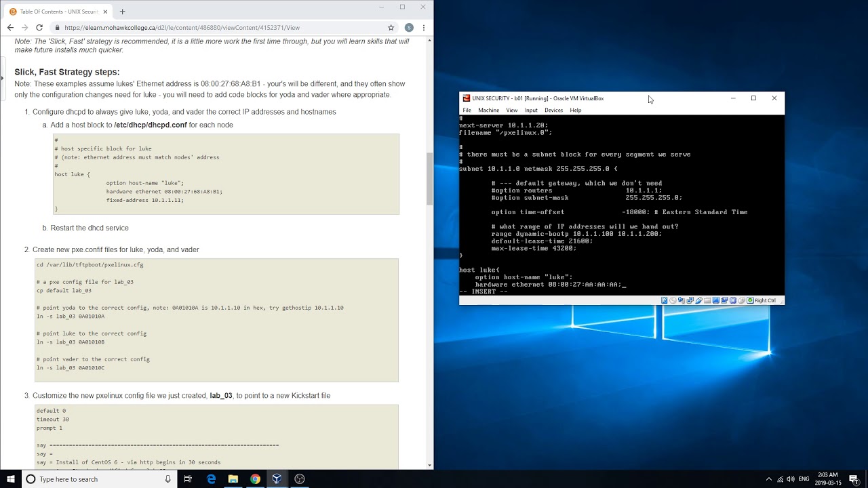Click the network adapters icon in VirtualBox status bar
Screen dimensions: 868x488
coord(690,300)
